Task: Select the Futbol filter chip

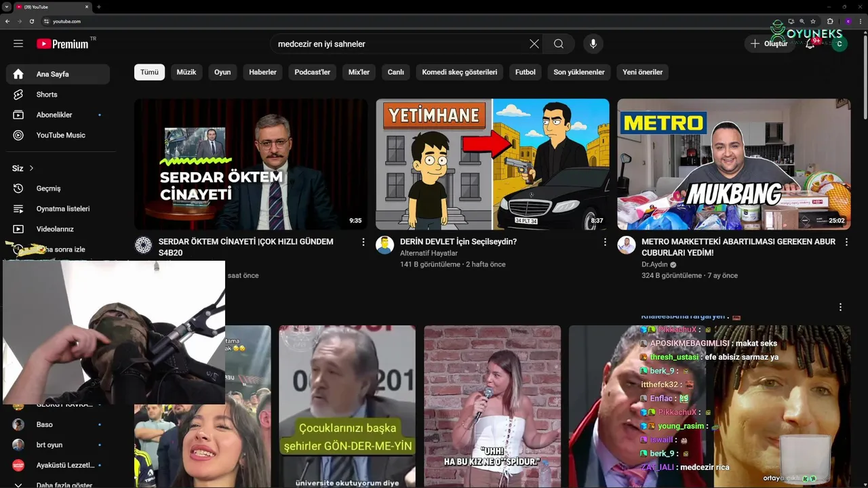Action: pyautogui.click(x=526, y=72)
